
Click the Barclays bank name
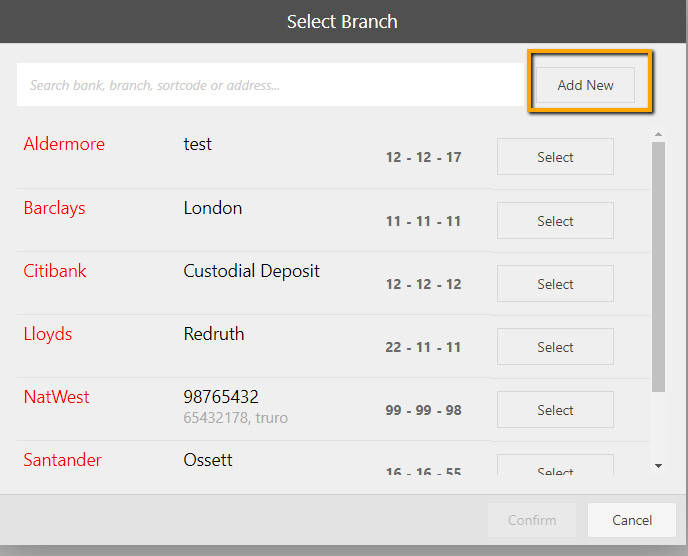[x=54, y=208]
